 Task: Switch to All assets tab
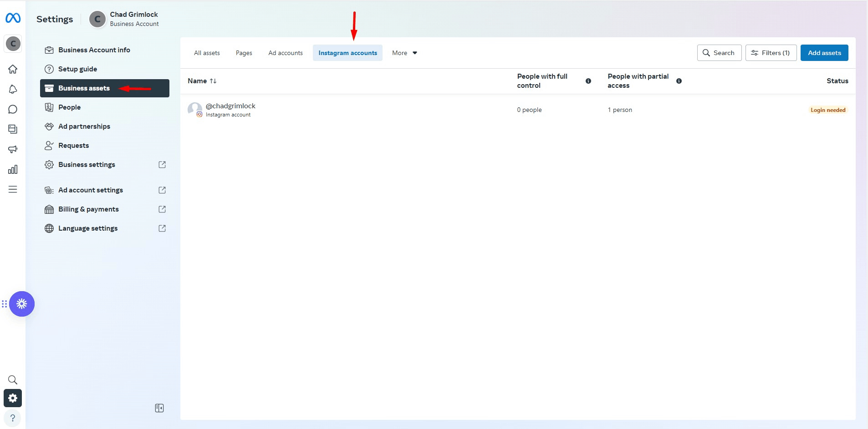tap(207, 53)
